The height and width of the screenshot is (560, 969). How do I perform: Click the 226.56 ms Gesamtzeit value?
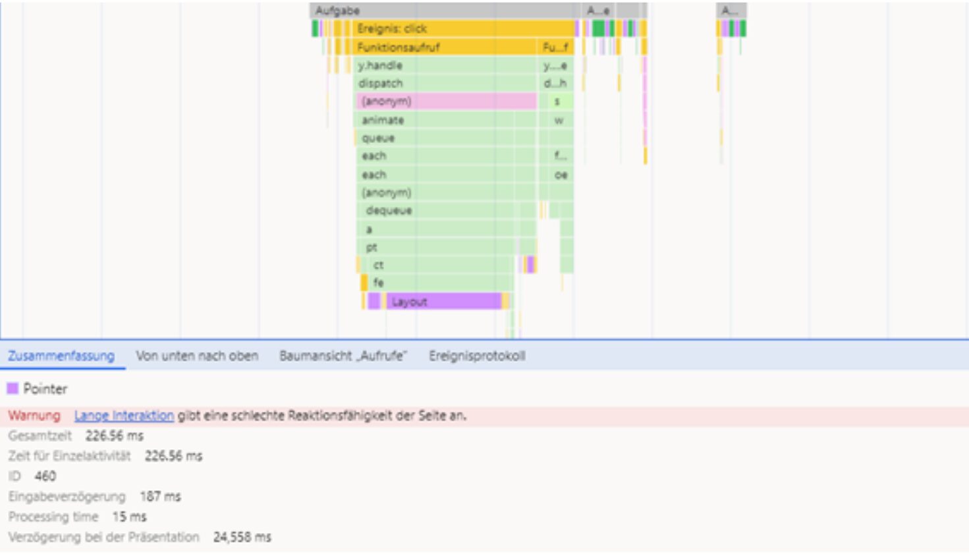click(114, 435)
